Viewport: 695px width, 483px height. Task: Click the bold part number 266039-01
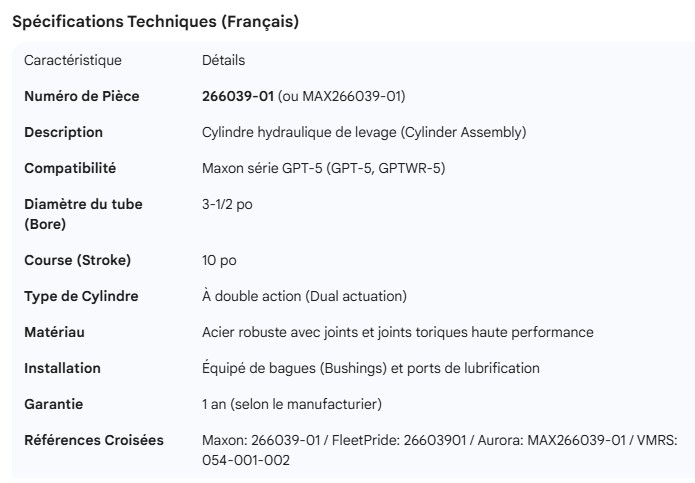coord(238,96)
